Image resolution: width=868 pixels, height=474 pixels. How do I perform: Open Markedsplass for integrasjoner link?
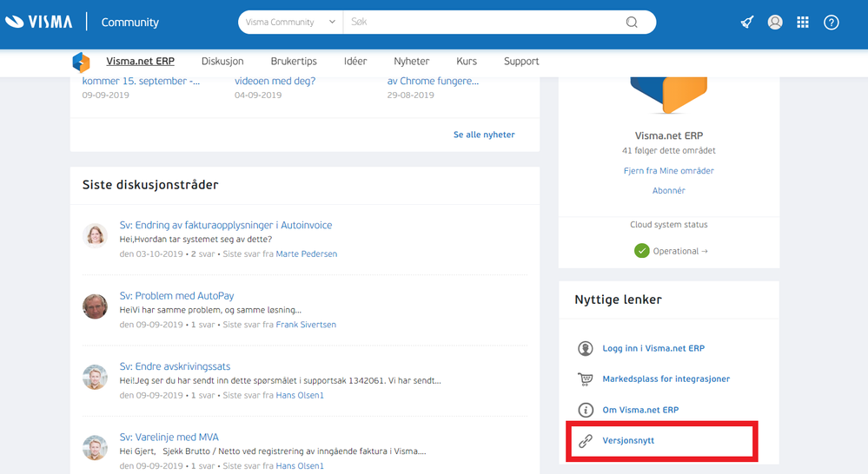click(x=666, y=379)
